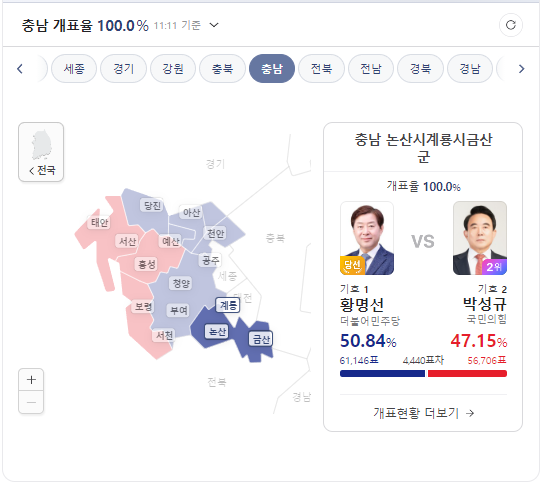Zoom out the map with minus
Image resolution: width=540 pixels, height=486 pixels.
pos(31,402)
